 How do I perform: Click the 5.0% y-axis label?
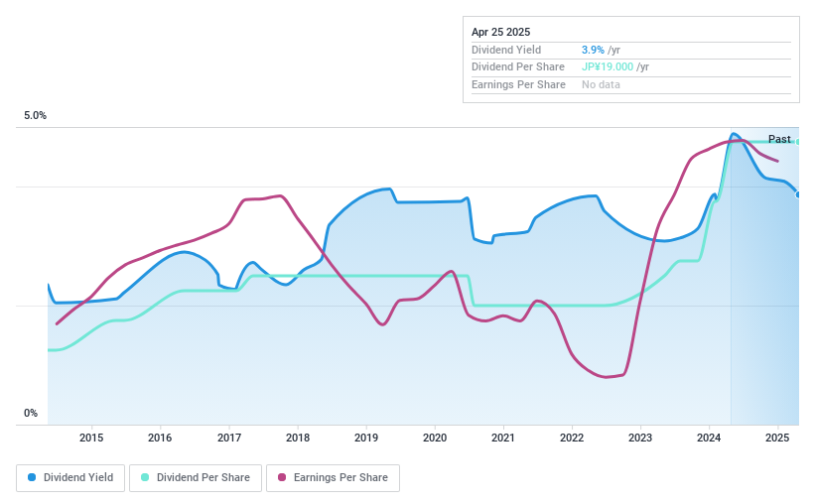[36, 116]
